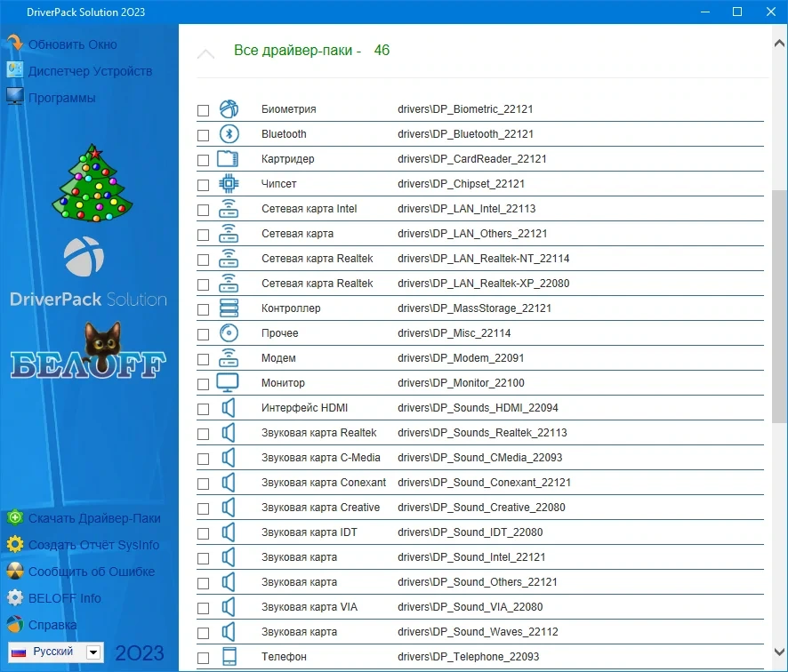Click the speaker icon for Sounds_HDMI
The image size is (788, 672).
pyautogui.click(x=229, y=408)
